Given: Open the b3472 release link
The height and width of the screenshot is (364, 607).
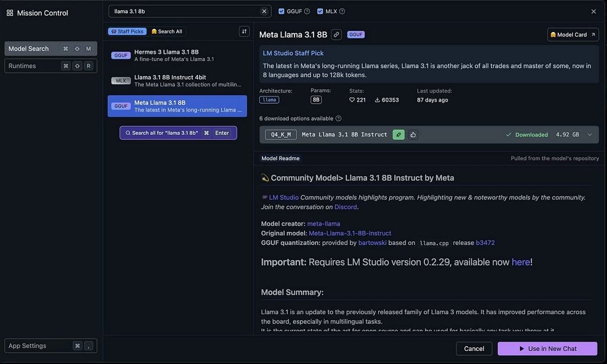Looking at the screenshot, I should click(x=485, y=243).
